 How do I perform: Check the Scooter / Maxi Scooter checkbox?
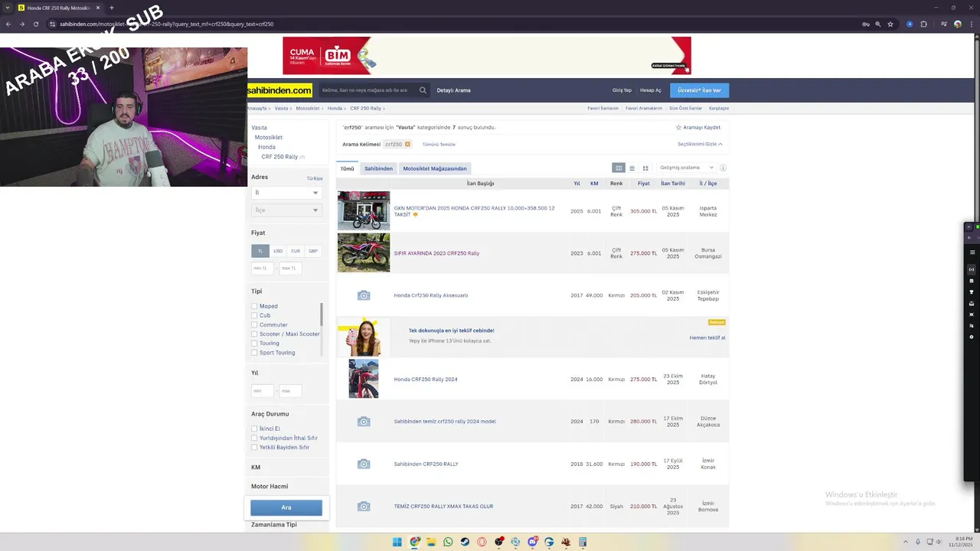[x=254, y=334]
